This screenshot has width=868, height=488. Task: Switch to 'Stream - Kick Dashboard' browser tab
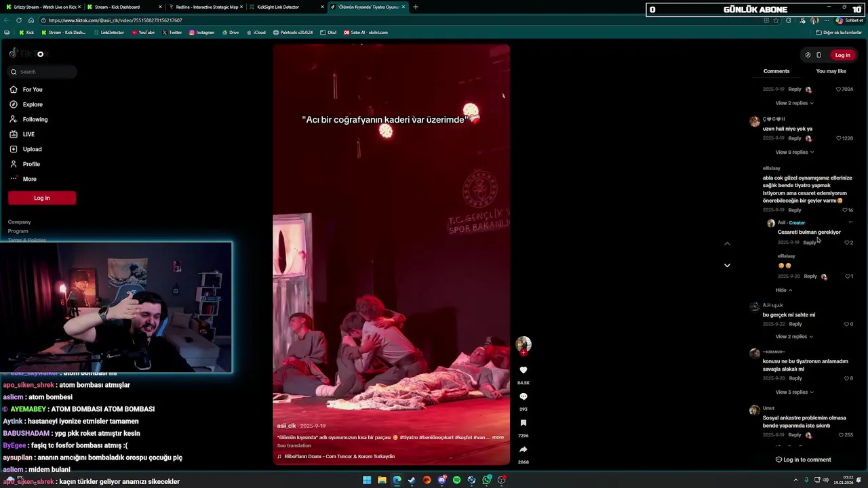(124, 7)
